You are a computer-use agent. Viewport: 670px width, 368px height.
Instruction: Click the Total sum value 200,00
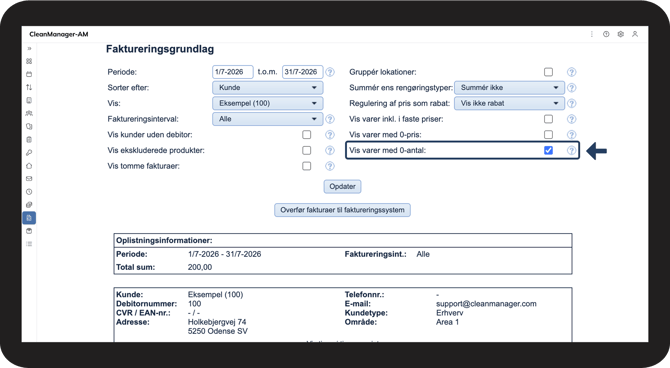[x=200, y=267]
